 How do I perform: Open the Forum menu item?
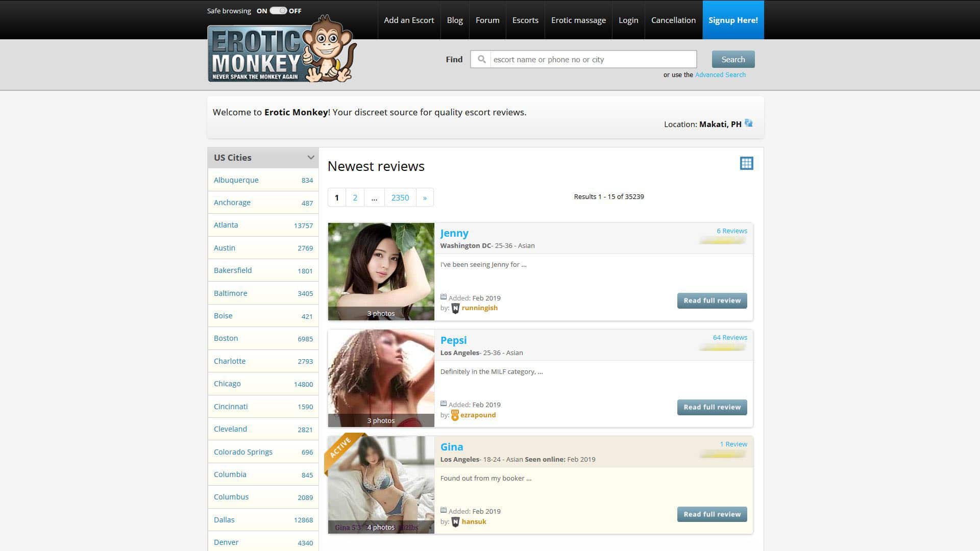coord(487,20)
